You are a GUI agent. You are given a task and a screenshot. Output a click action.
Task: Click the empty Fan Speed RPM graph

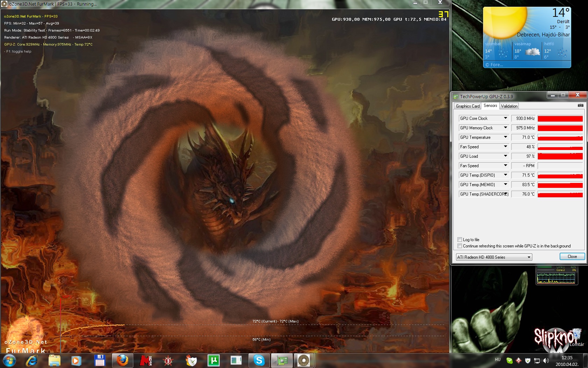pyautogui.click(x=560, y=166)
